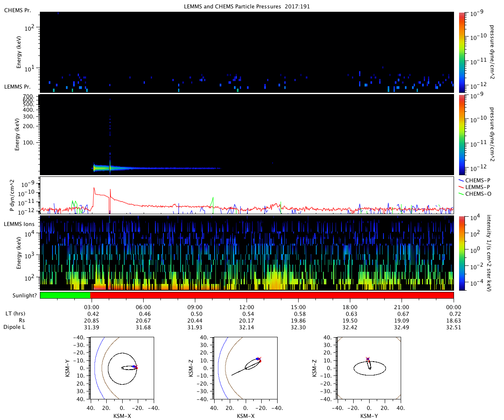The image size is (504, 420).
Task: Click the Rs value 19.50
Action: (x=350, y=320)
